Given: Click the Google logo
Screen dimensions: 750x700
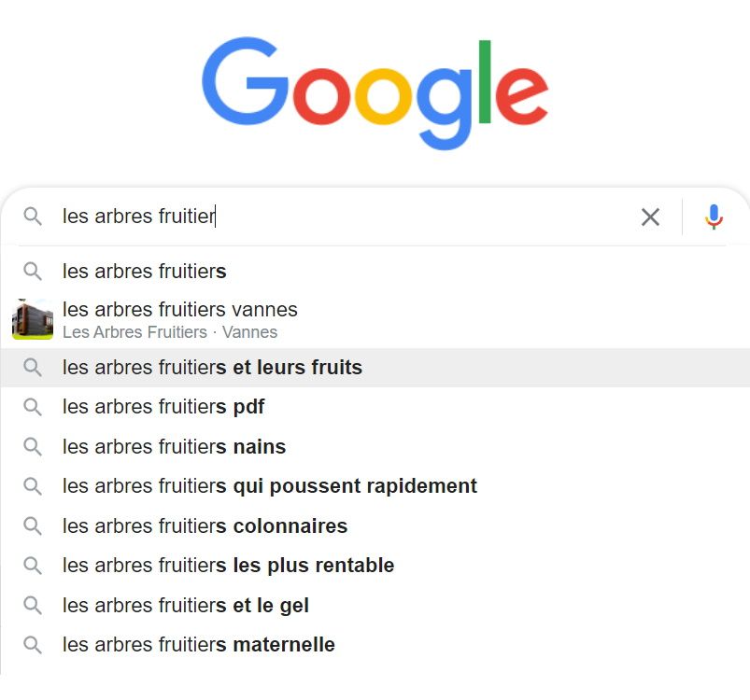Looking at the screenshot, I should pos(375,91).
